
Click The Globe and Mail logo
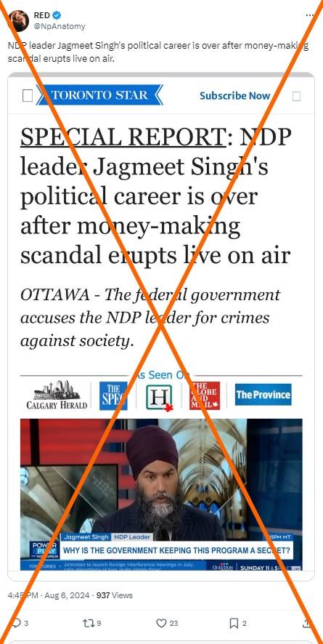pyautogui.click(x=205, y=395)
